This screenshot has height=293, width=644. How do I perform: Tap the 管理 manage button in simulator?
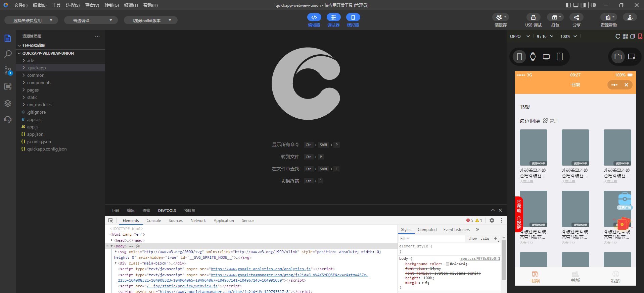tap(551, 121)
